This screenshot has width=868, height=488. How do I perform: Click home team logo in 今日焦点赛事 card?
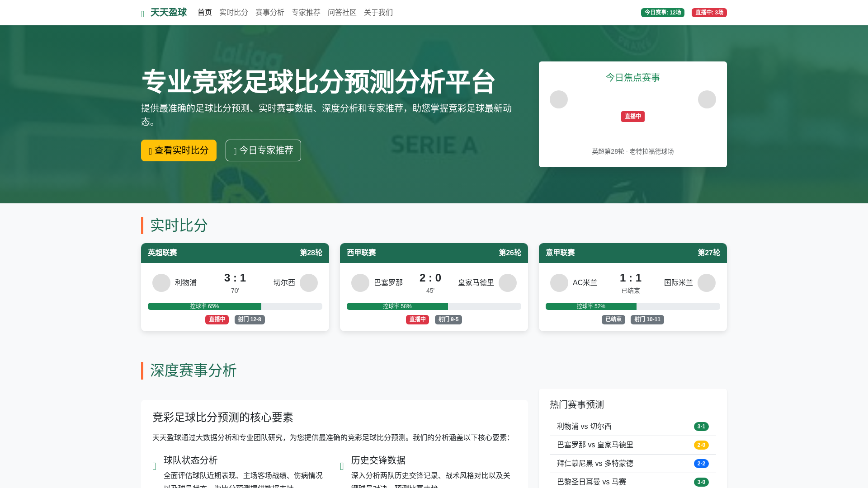coord(559,99)
